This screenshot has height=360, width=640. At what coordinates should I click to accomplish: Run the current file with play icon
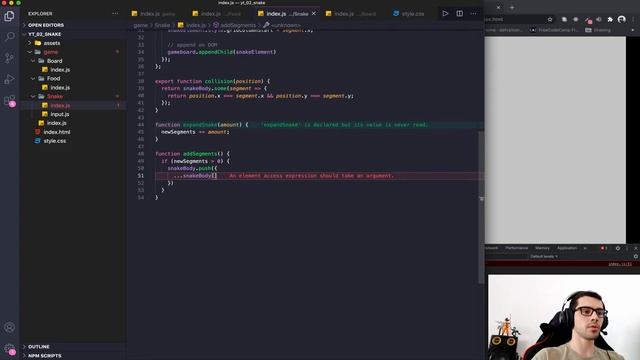point(445,13)
